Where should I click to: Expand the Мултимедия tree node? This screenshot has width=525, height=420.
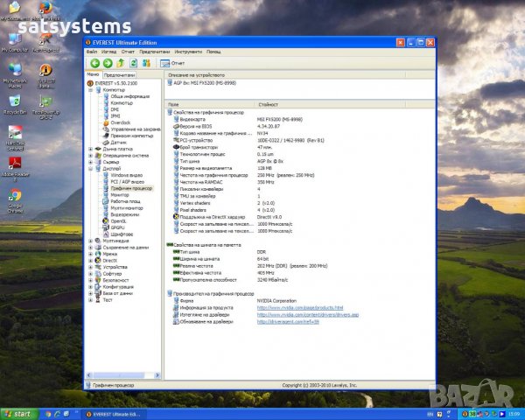point(92,241)
